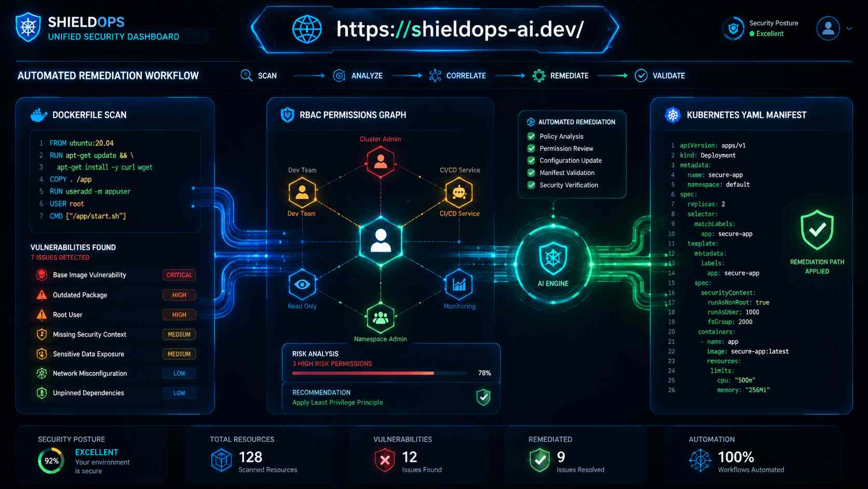The height and width of the screenshot is (489, 868).
Task: Select the central user hexagon node
Action: coord(381,241)
